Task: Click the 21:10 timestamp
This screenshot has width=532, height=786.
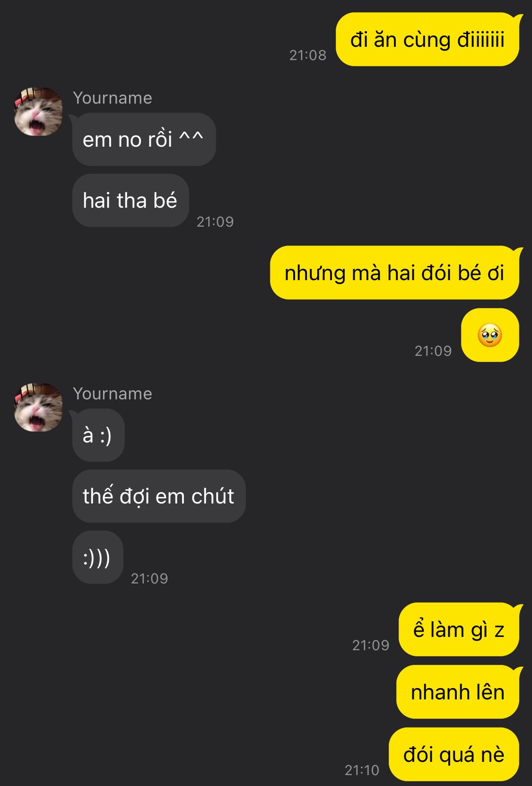Action: pyautogui.click(x=362, y=770)
